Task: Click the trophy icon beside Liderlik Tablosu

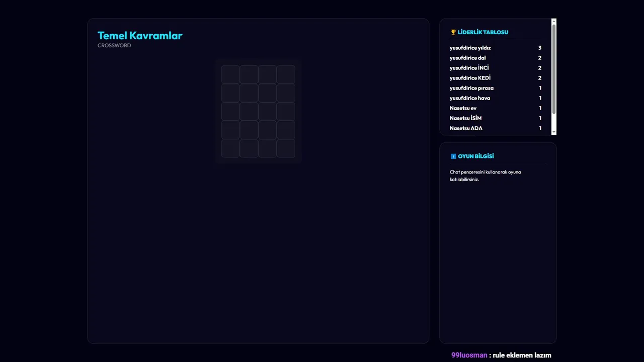Action: click(453, 32)
